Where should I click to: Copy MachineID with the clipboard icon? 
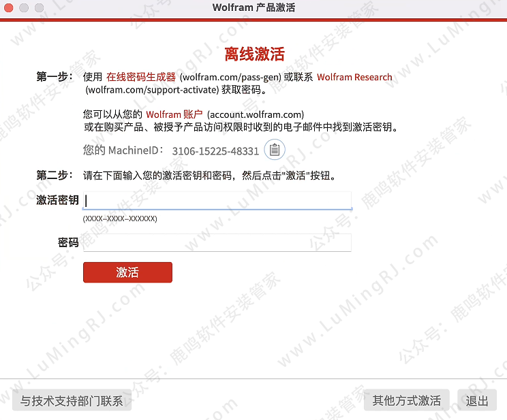point(275,150)
